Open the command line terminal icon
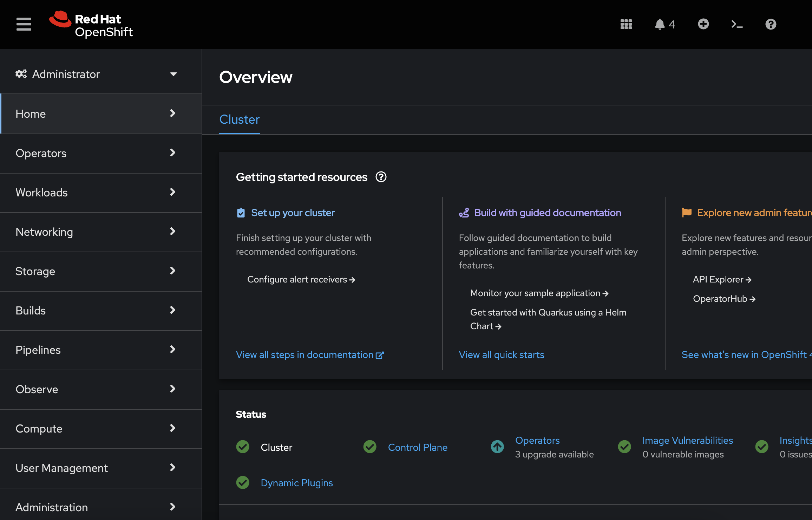This screenshot has width=812, height=520. pos(737,24)
